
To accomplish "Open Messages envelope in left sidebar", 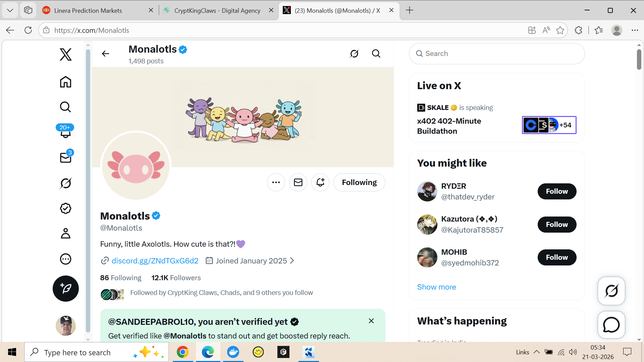I will coord(65,158).
